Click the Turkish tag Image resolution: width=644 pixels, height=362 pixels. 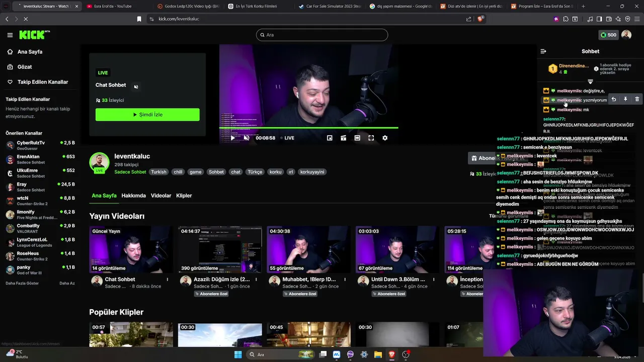click(x=158, y=172)
